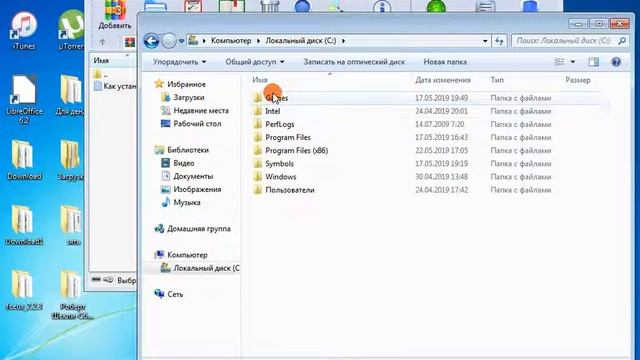Viewport: 640px width, 360px height.
Task: Select the Symbols folder icon
Action: tap(258, 164)
